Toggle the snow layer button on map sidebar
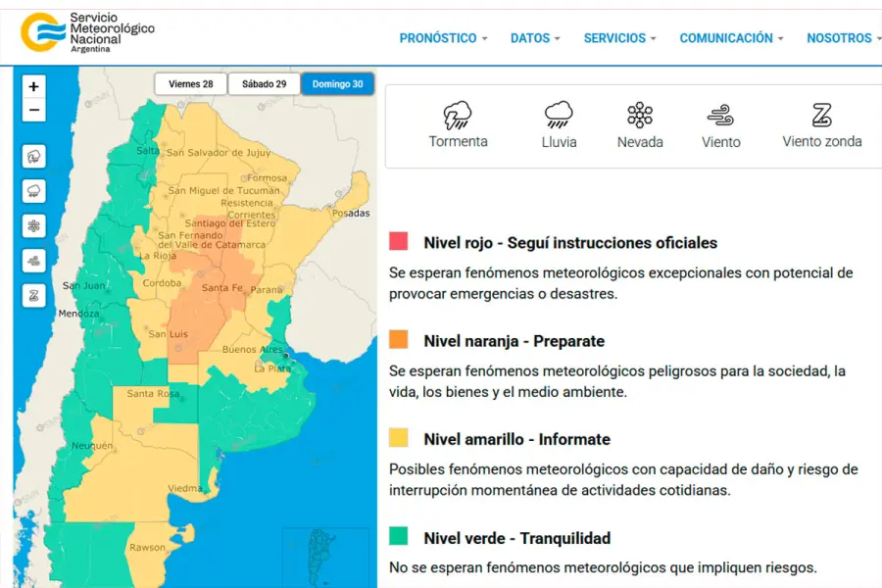The width and height of the screenshot is (882, 588). point(34,226)
